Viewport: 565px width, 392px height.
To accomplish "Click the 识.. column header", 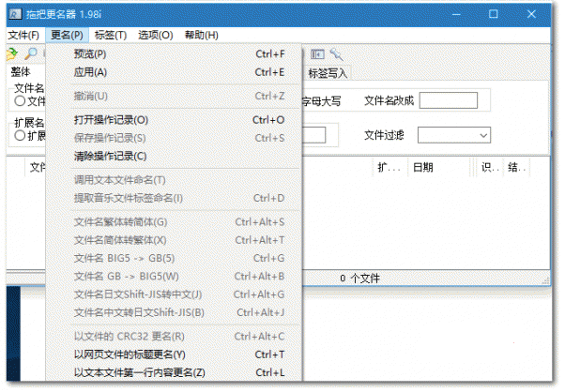I will pyautogui.click(x=490, y=167).
